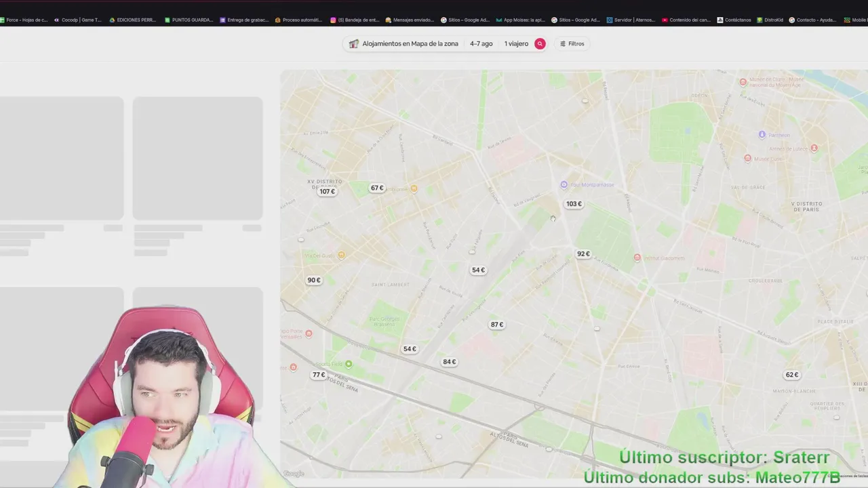
Task: Click the Sports Field green pin icon
Action: [349, 365]
